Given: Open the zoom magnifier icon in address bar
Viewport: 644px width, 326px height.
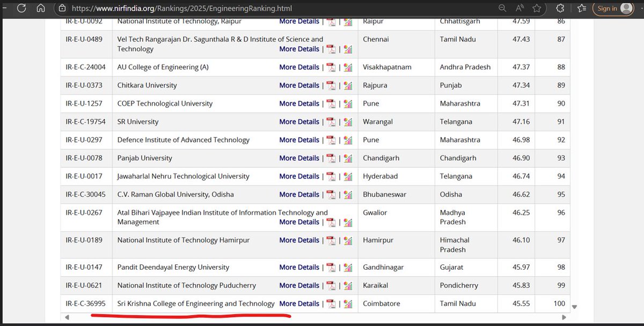Looking at the screenshot, I should pos(502,8).
